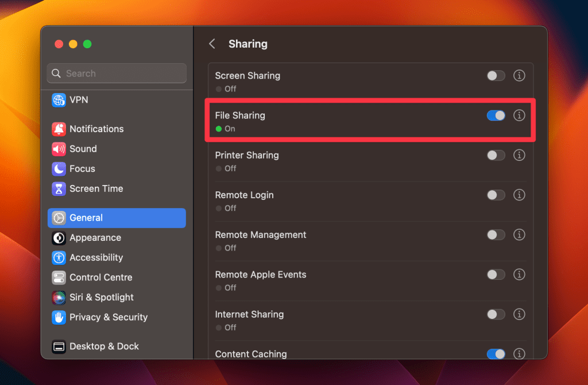Open Remote Management info button
Screen dimensions: 588x385
(519, 235)
